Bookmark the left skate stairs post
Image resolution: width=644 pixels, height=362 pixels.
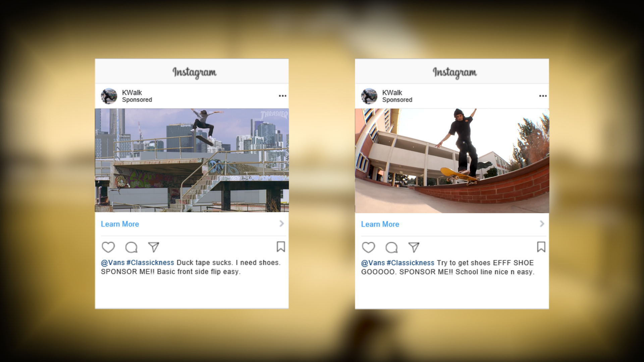coord(281,247)
